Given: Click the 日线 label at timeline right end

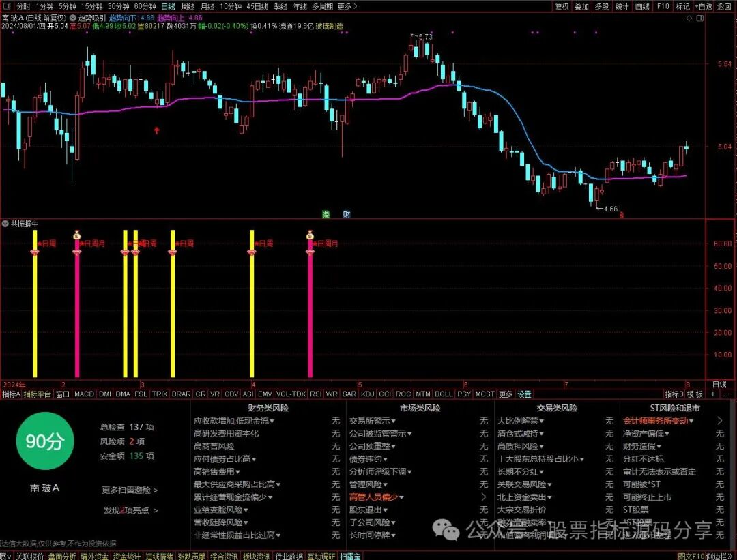Looking at the screenshot, I should [x=719, y=384].
